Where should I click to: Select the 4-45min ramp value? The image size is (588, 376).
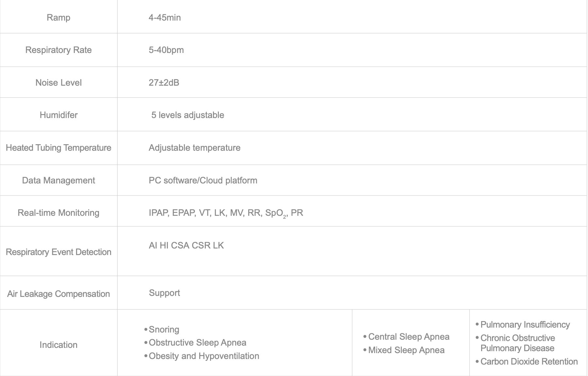[165, 17]
